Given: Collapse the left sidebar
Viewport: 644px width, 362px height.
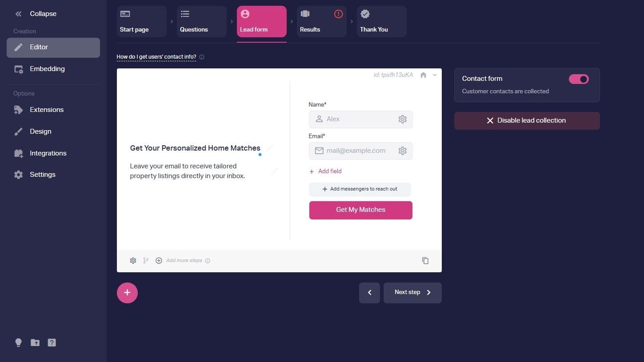Looking at the screenshot, I should pos(36,14).
